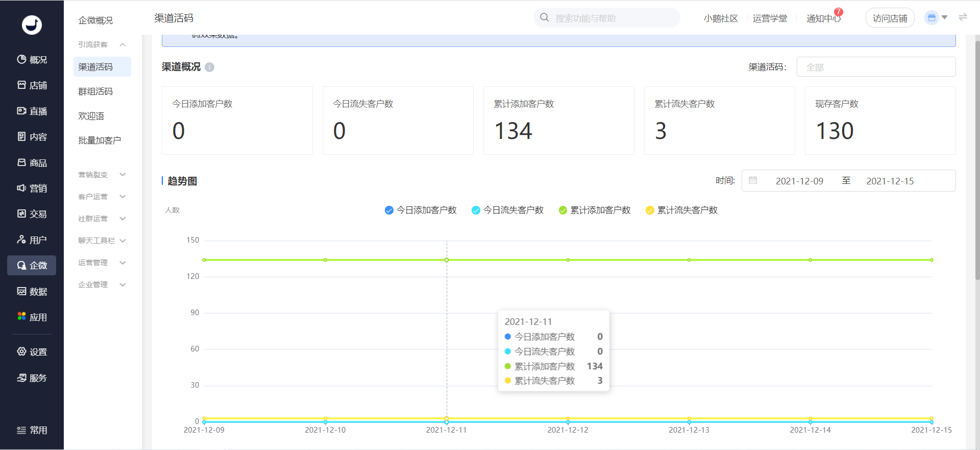
Task: Click the home logo at top left
Action: point(32,25)
